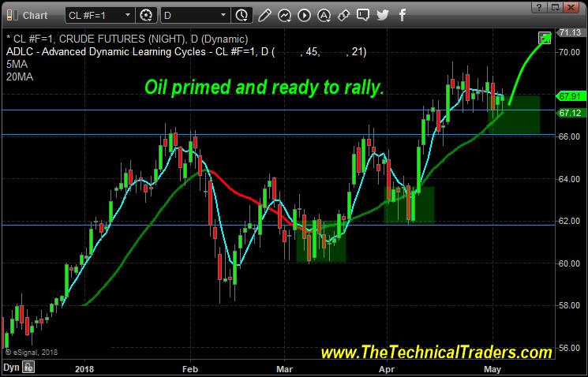Viewport: 588px width, 377px height.
Task: Click the 56.00 price axis label
Action: pos(569,348)
